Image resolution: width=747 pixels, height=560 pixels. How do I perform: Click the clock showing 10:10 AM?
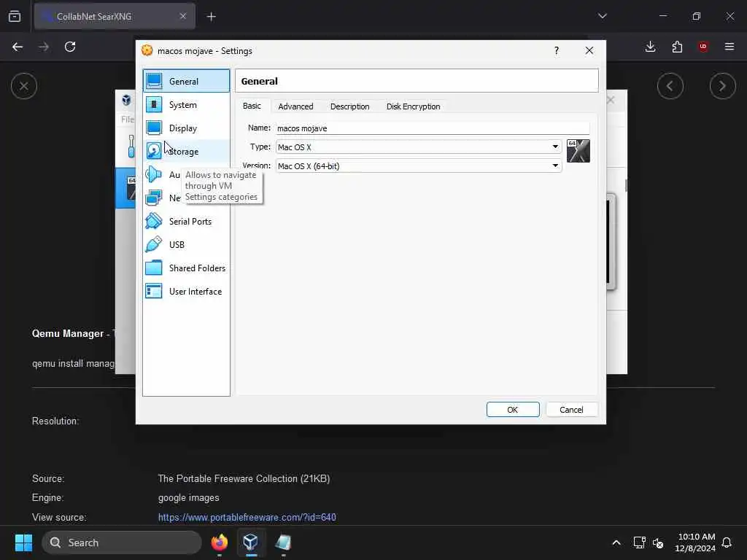pyautogui.click(x=695, y=542)
